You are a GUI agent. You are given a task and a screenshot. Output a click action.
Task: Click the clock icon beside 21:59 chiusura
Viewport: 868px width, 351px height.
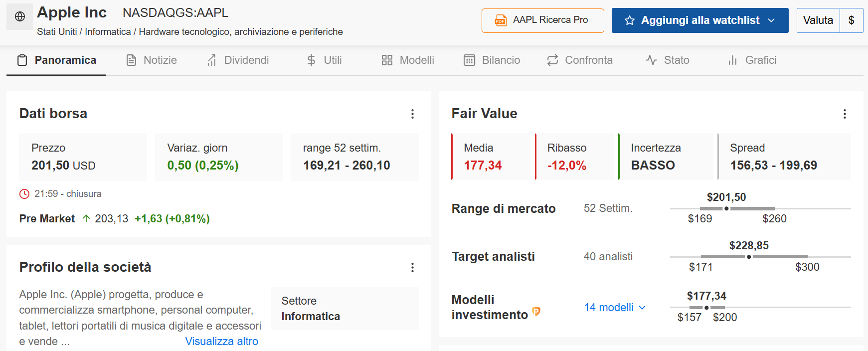pos(24,194)
